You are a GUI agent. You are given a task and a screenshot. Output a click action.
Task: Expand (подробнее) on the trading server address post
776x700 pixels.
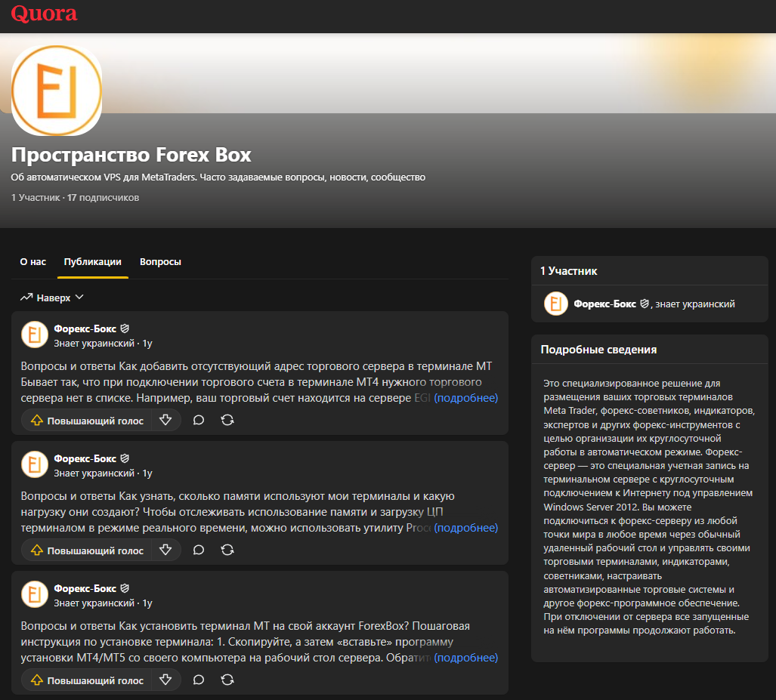point(465,398)
